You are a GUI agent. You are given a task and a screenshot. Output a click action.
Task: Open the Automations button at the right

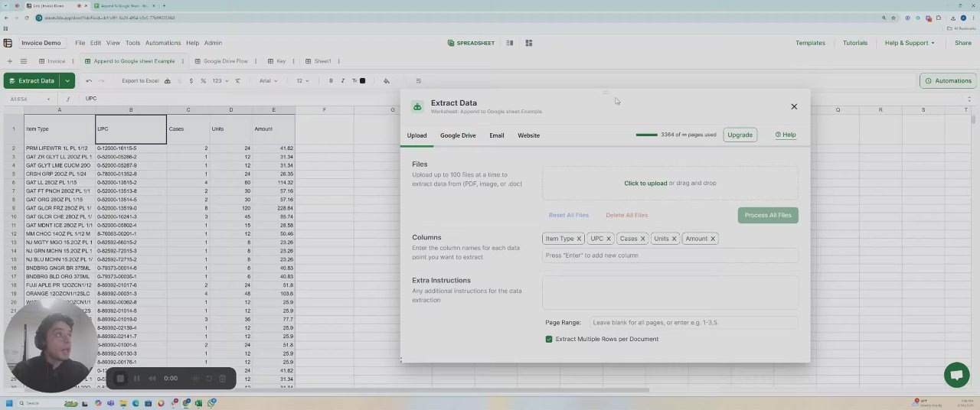click(948, 80)
